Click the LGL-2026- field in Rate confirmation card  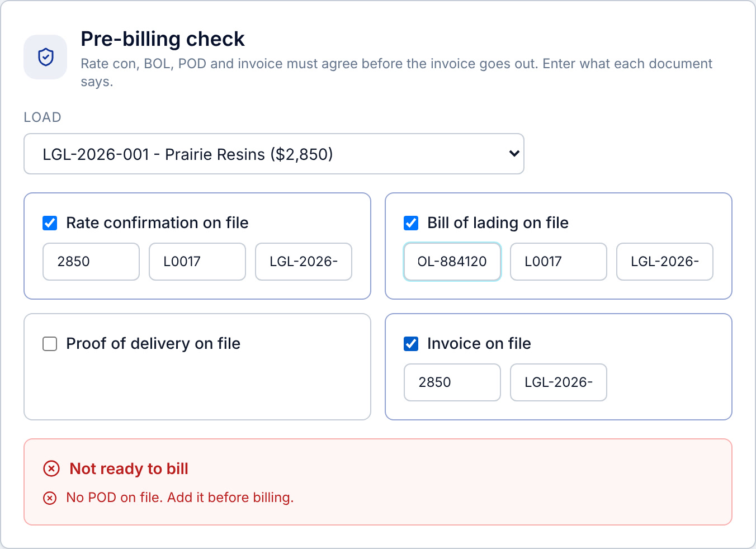pos(304,262)
